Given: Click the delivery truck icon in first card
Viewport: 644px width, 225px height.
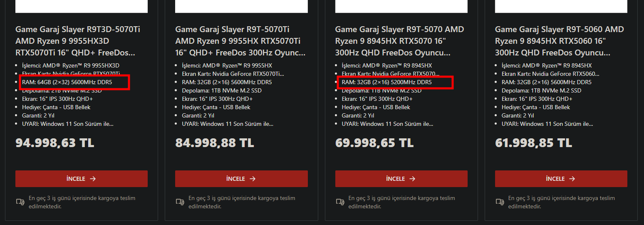Looking at the screenshot, I should (20, 202).
